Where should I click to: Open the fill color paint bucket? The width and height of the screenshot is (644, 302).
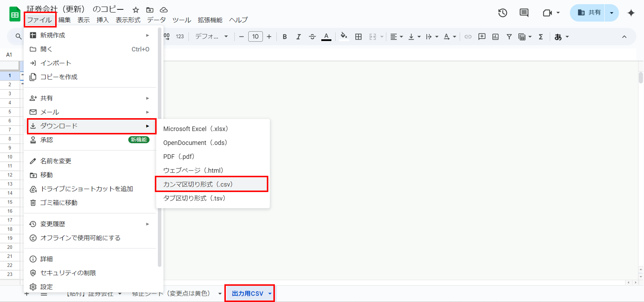coord(344,36)
